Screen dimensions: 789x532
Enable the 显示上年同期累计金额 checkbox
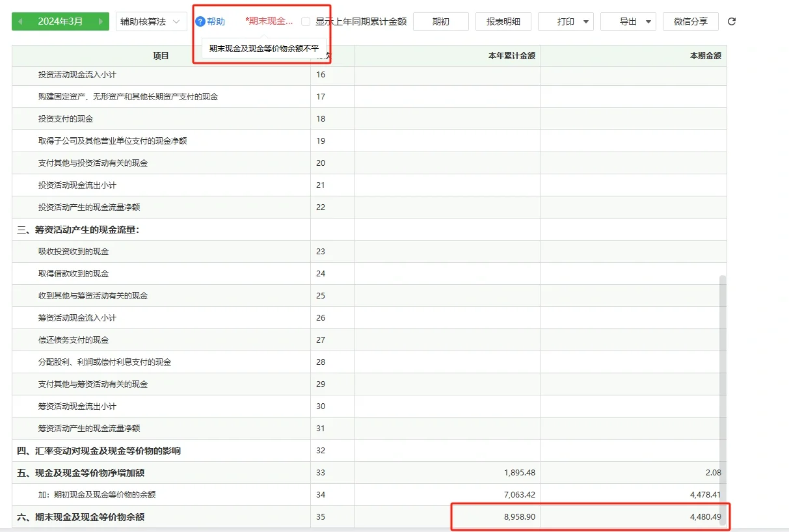click(x=305, y=20)
